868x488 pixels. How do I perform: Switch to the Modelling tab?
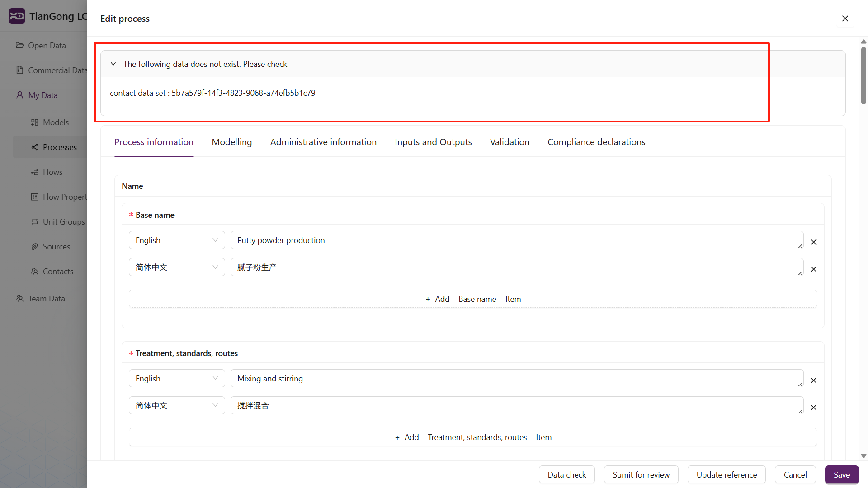tap(231, 142)
